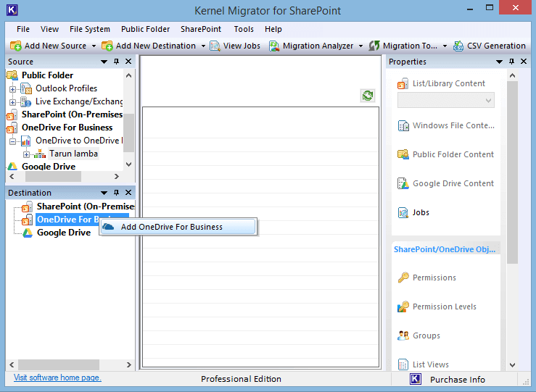Open the Add New Source dropdown arrow

(x=94, y=46)
